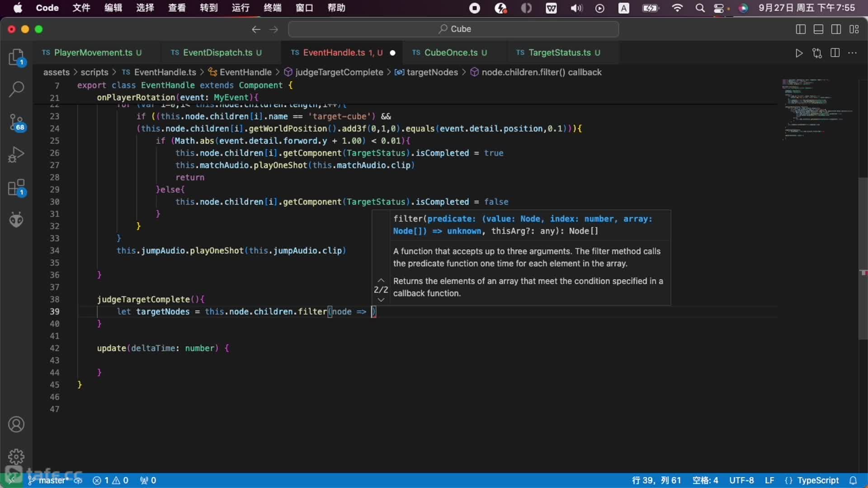Place cursor on line 42 update method

tap(163, 348)
